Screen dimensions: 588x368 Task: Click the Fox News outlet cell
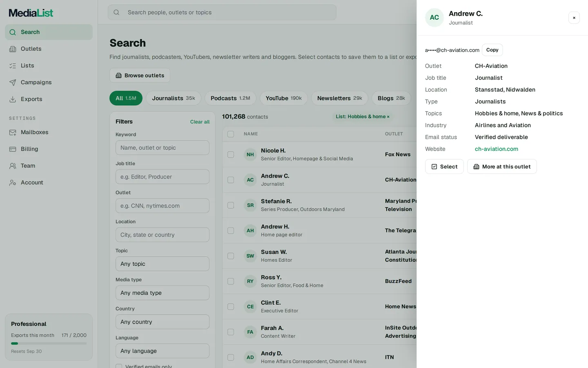(x=398, y=155)
